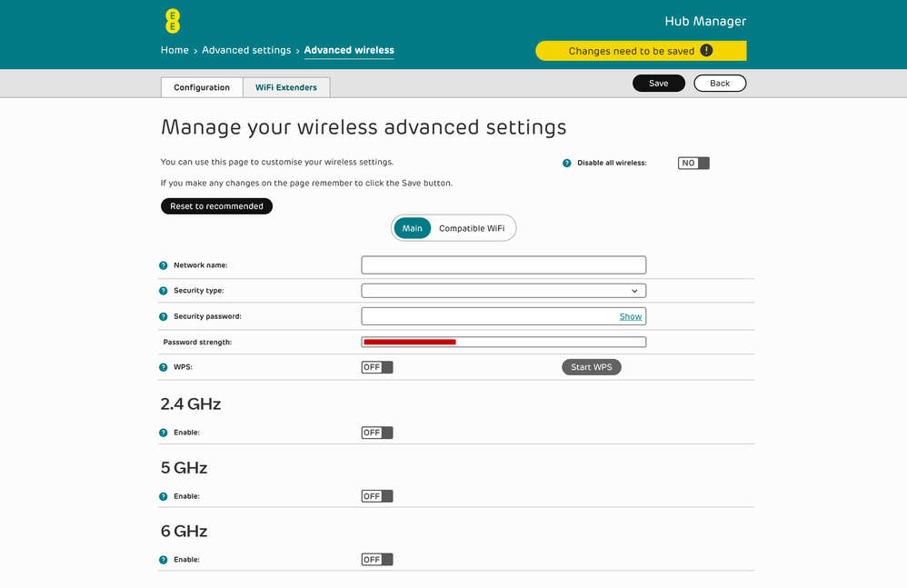The width and height of the screenshot is (907, 588).
Task: Click Manage your wireless advanced settings heading
Action: point(364,127)
